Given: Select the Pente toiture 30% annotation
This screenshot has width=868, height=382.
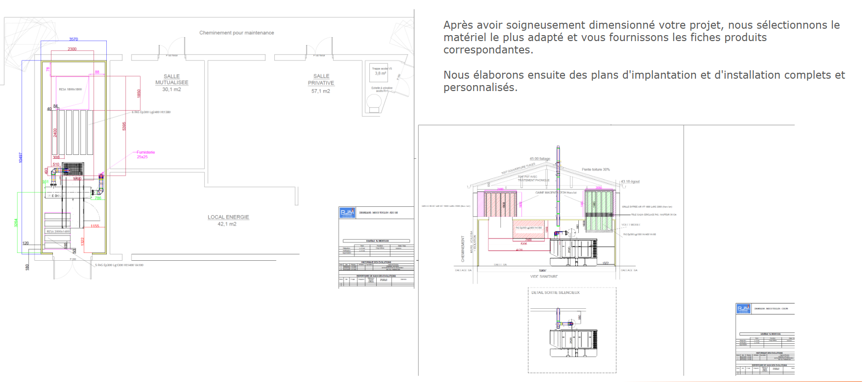Looking at the screenshot, I should point(595,169).
